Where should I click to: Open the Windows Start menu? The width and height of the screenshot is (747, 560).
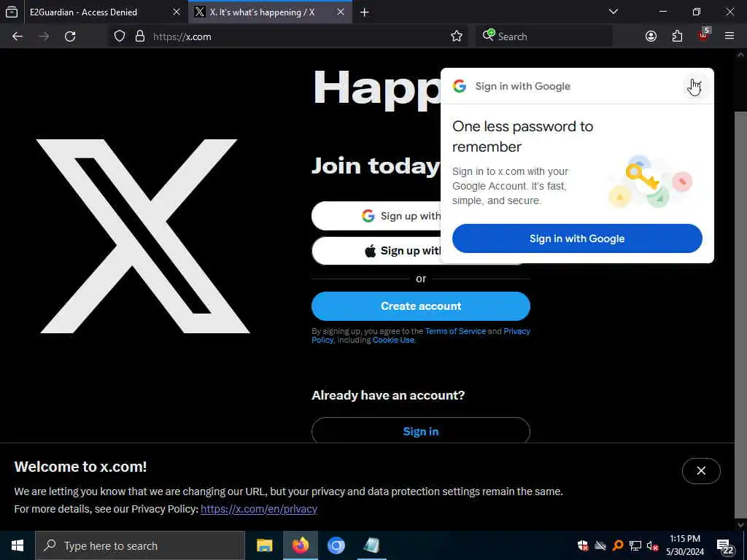click(x=18, y=545)
